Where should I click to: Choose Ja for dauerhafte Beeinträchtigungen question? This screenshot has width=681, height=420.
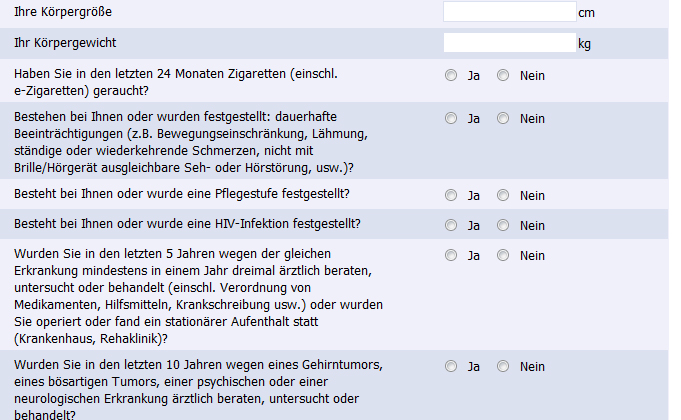(451, 118)
